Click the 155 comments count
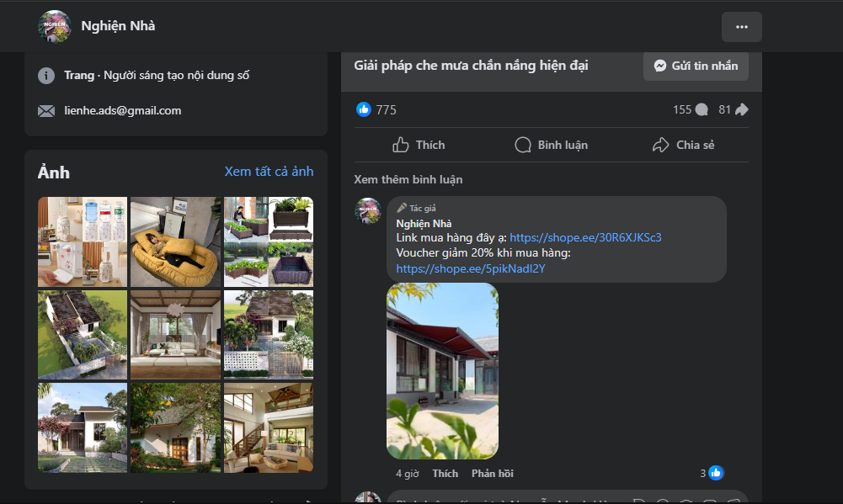This screenshot has width=843, height=504. tap(682, 109)
